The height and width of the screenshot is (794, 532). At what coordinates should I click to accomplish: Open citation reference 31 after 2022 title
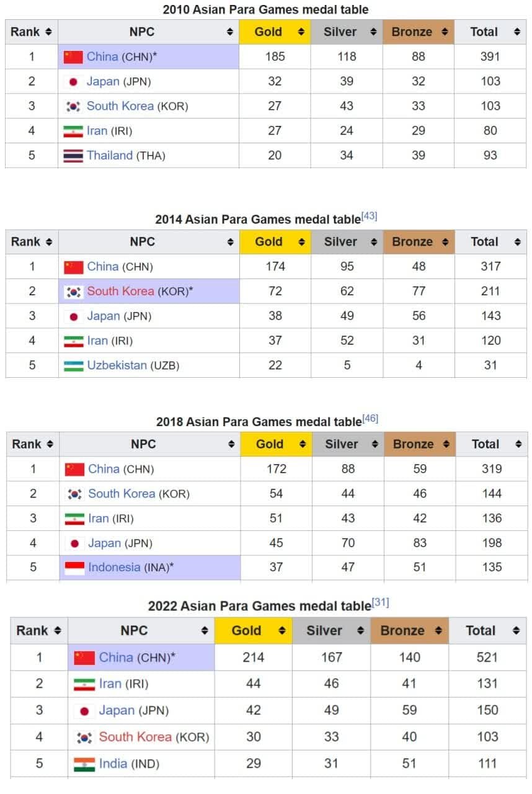click(x=380, y=603)
